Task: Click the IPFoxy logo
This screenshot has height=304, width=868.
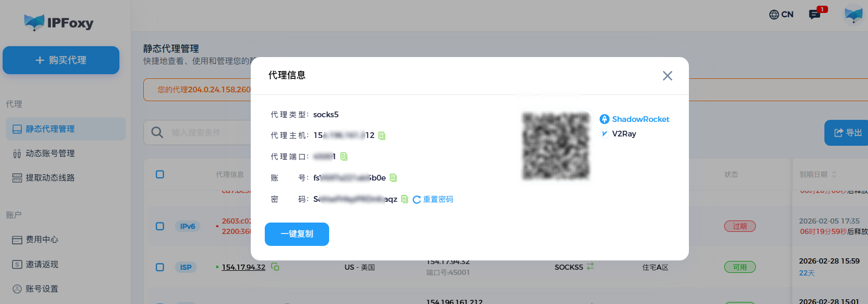Action: click(59, 22)
